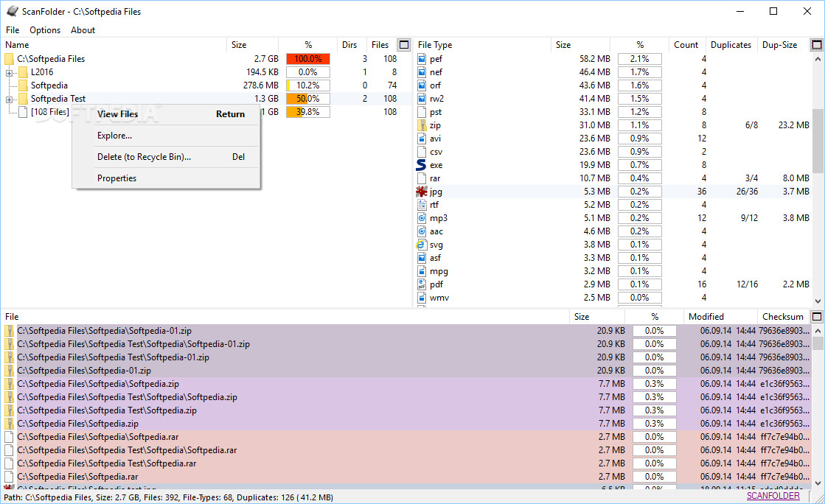Viewport: 825px width, 504px height.
Task: Select the csv file type row
Action: [x=613, y=152]
